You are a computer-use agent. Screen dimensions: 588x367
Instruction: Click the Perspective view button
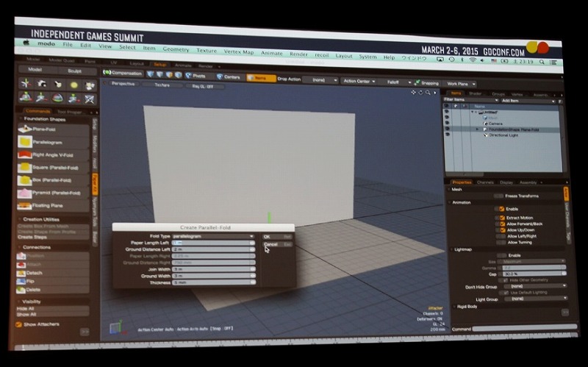click(x=123, y=83)
